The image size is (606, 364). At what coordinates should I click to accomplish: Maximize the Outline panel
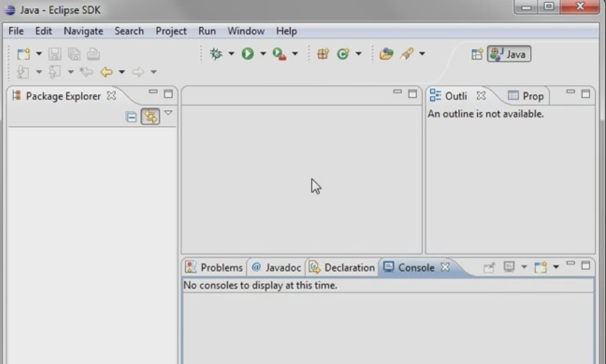click(585, 94)
